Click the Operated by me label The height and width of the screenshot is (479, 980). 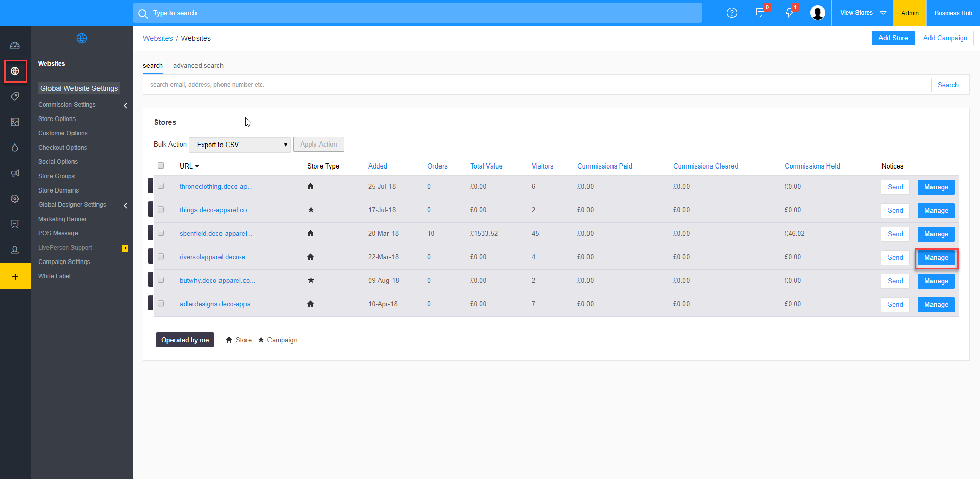coord(185,340)
